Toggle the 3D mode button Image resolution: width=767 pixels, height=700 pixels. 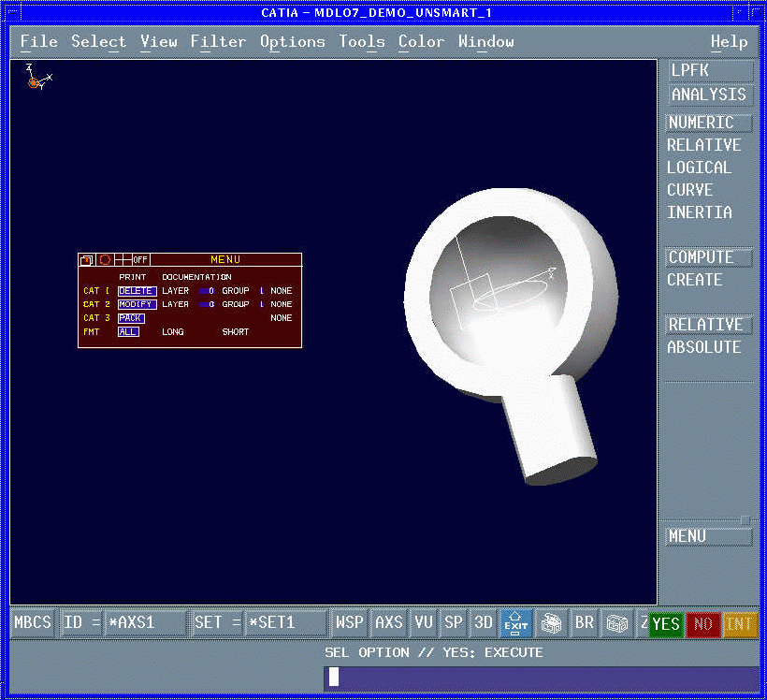click(x=484, y=622)
